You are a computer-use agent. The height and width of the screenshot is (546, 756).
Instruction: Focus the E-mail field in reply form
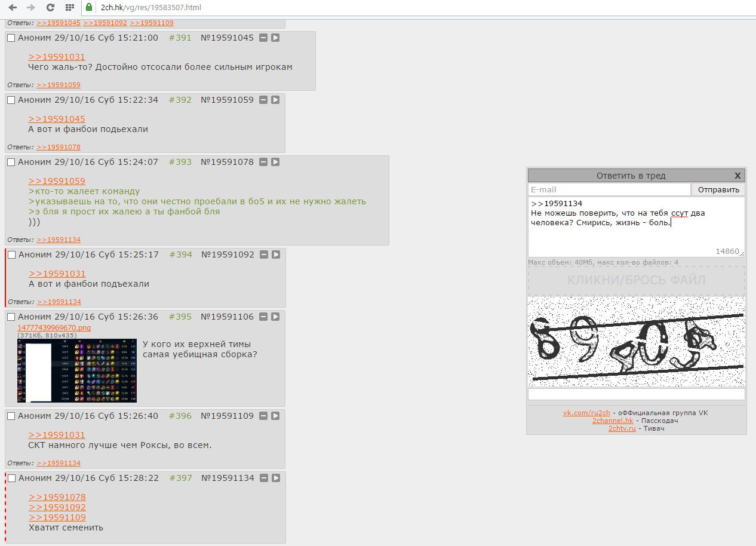pos(609,189)
